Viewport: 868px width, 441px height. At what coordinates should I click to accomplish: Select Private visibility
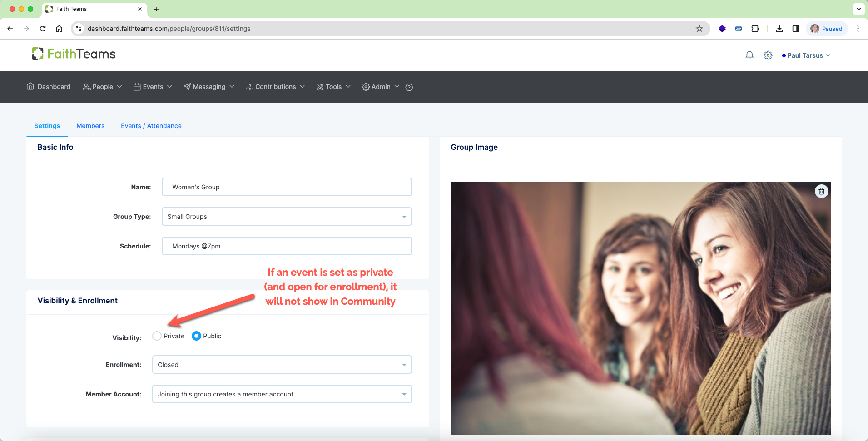pyautogui.click(x=157, y=336)
